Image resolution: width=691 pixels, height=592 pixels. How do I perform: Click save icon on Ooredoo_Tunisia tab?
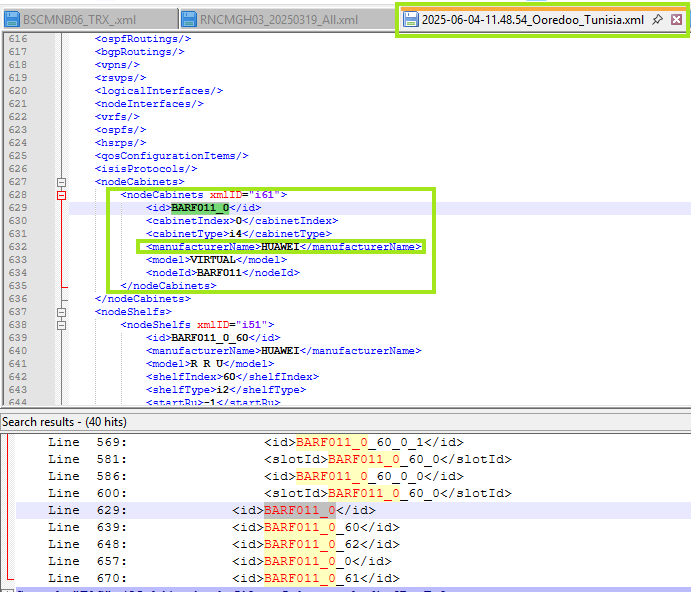click(x=410, y=19)
